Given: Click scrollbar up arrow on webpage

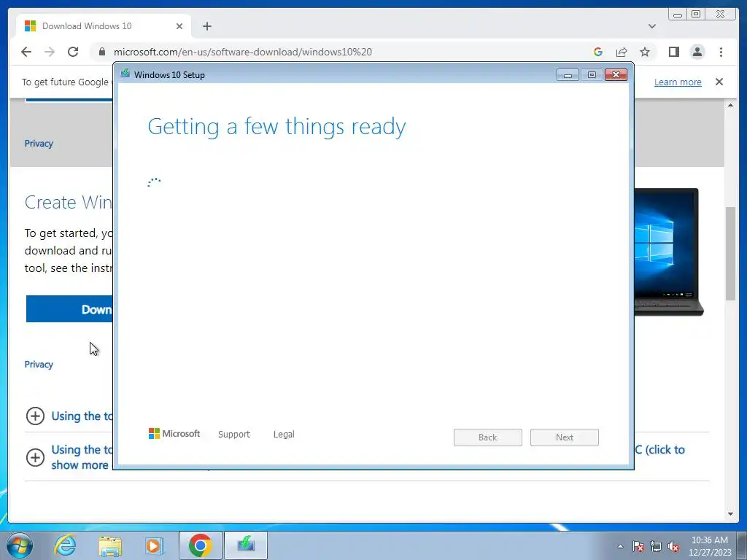Looking at the screenshot, I should 730,105.
